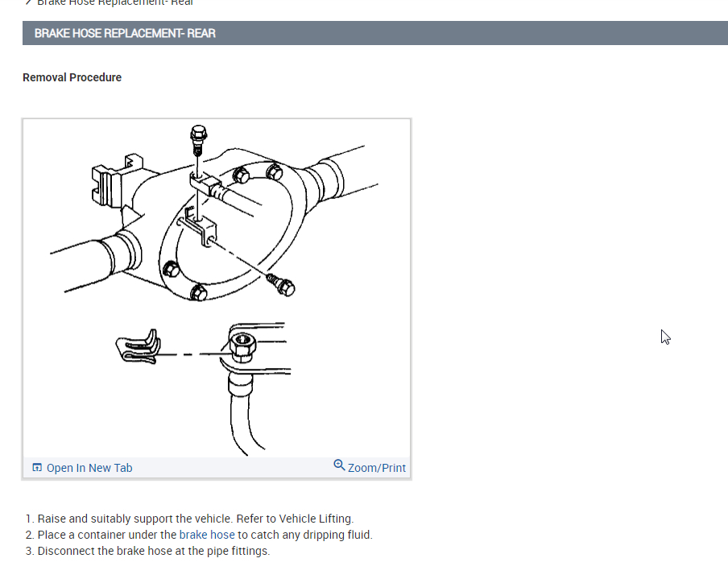Screen dimensions: 728x579
Task: Click the Open In New Tab icon
Action: click(37, 467)
